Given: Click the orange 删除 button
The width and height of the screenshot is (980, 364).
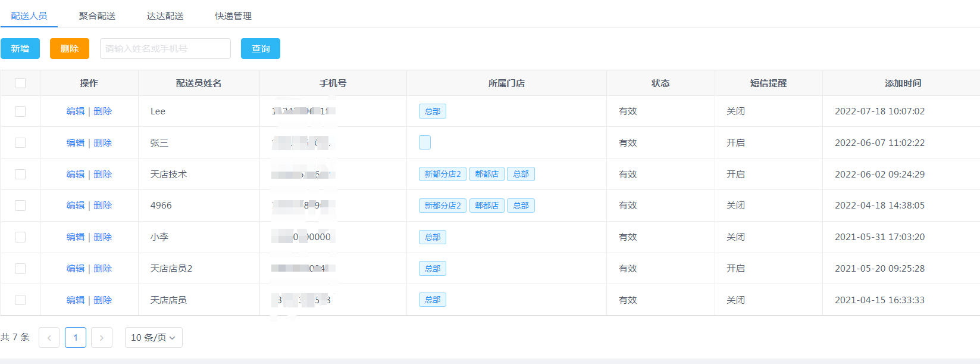Looking at the screenshot, I should (x=70, y=49).
